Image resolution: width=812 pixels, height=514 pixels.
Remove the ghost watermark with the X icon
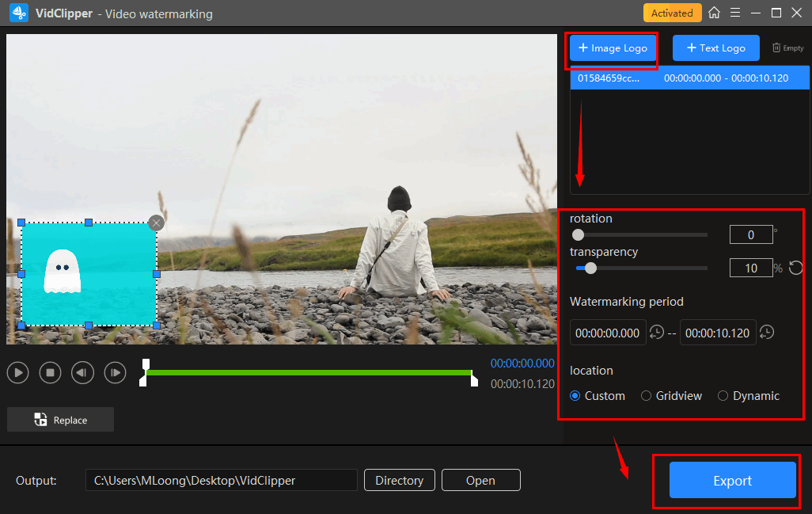coord(157,223)
